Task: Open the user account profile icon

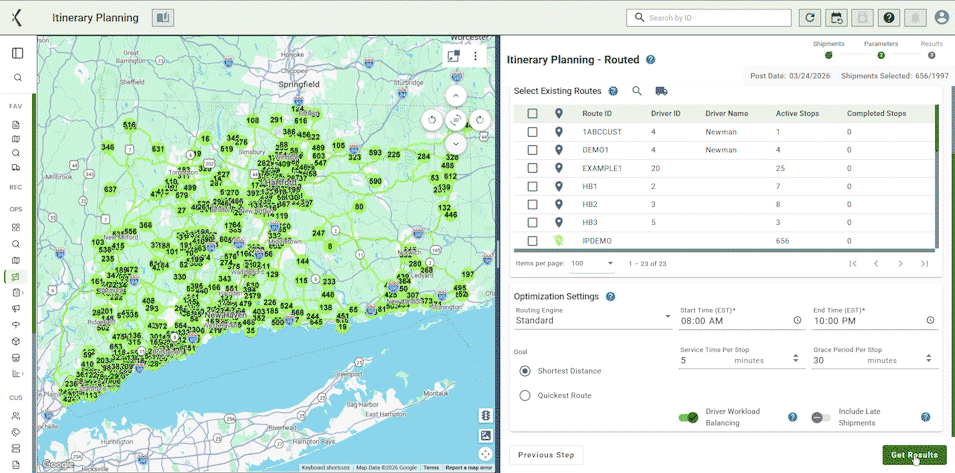Action: pos(941,18)
